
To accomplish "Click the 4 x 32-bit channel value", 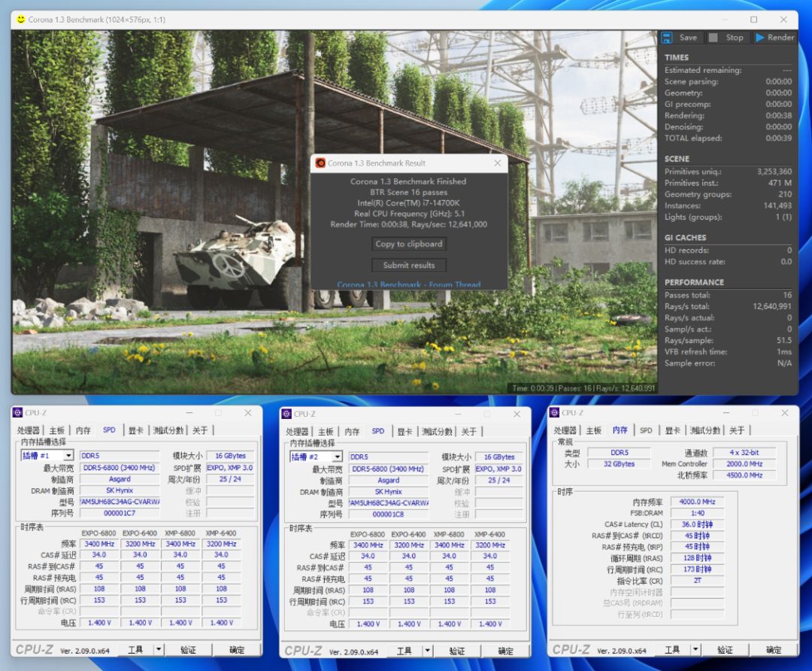I will click(744, 452).
